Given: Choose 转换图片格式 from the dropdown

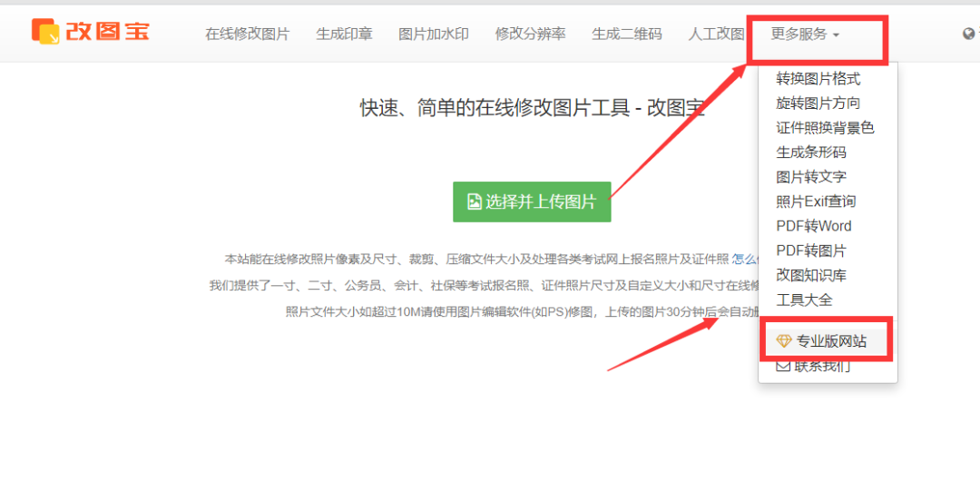Looking at the screenshot, I should tap(818, 79).
